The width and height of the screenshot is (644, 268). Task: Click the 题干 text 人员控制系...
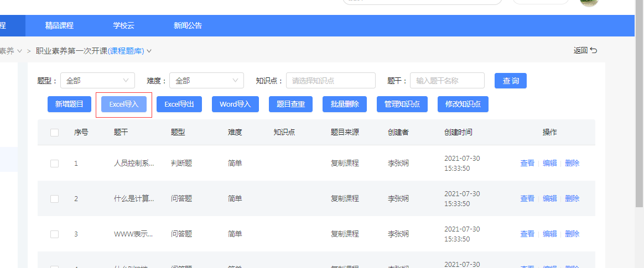pyautogui.click(x=134, y=164)
